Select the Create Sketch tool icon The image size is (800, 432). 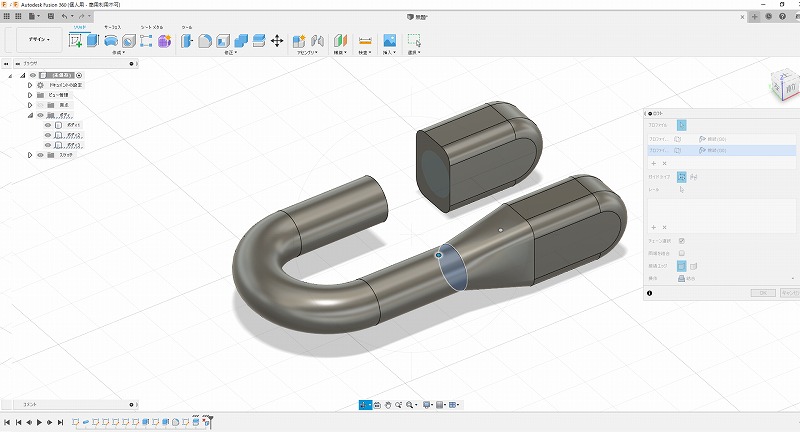[x=75, y=41]
